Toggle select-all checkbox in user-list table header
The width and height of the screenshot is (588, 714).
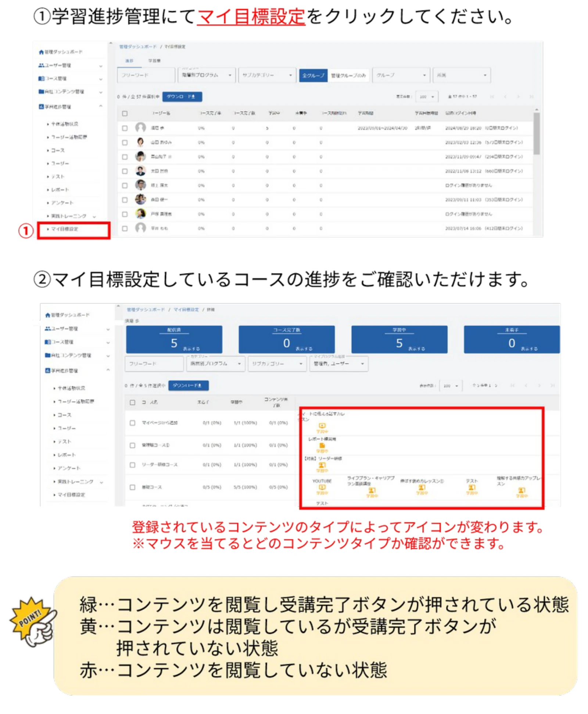pyautogui.click(x=125, y=113)
